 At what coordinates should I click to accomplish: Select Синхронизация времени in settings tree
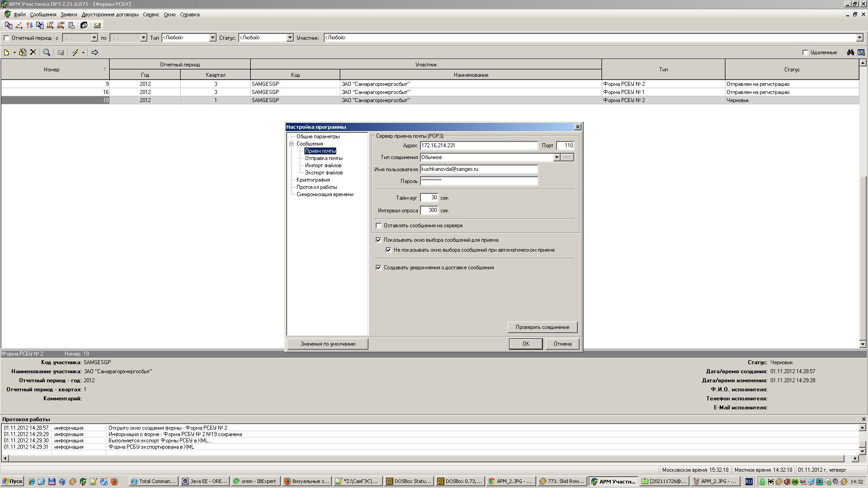coord(325,194)
